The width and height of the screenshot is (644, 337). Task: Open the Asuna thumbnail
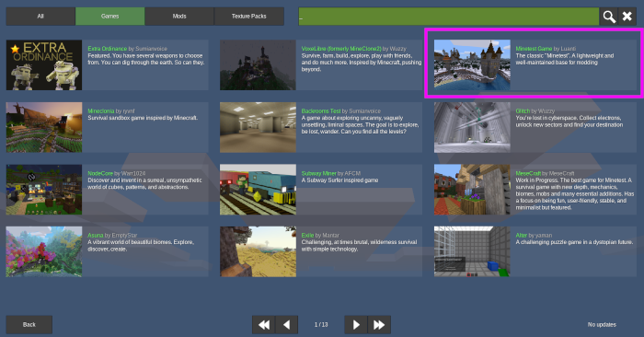(44, 252)
